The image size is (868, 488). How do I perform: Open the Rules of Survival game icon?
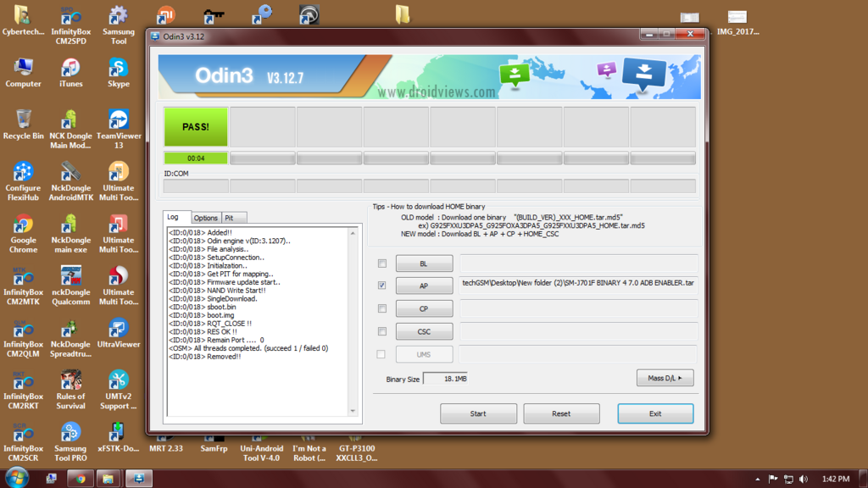(71, 390)
